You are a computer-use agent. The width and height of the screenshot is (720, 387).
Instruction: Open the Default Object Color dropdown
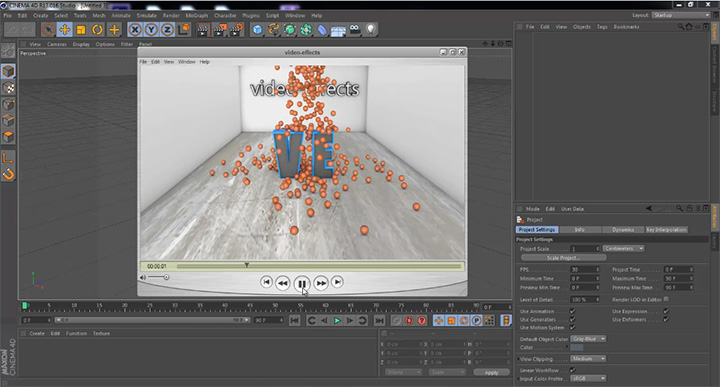tap(589, 339)
